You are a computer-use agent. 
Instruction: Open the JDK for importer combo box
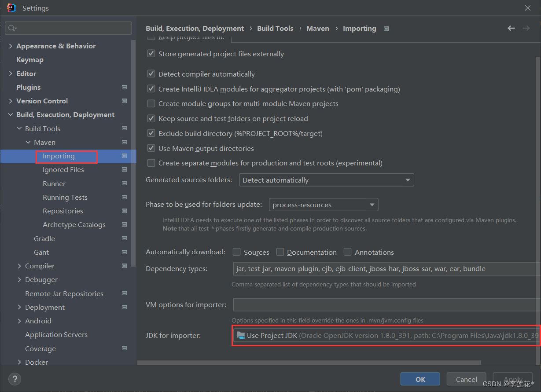[x=386, y=335]
